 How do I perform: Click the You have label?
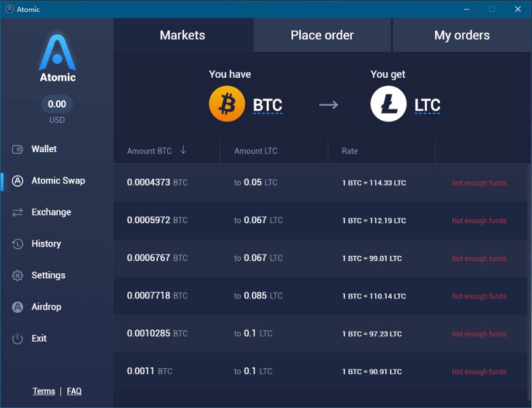[x=229, y=74]
